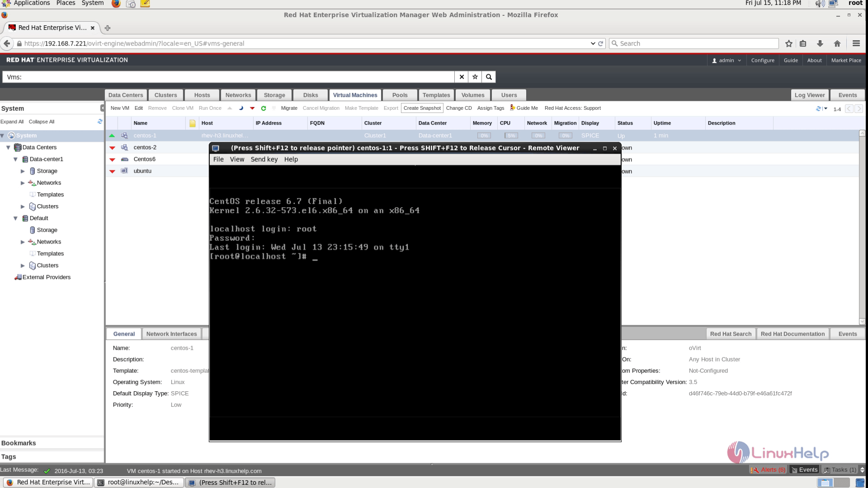
Task: Click Firefox launcher icon in top panel
Action: pyautogui.click(x=116, y=4)
